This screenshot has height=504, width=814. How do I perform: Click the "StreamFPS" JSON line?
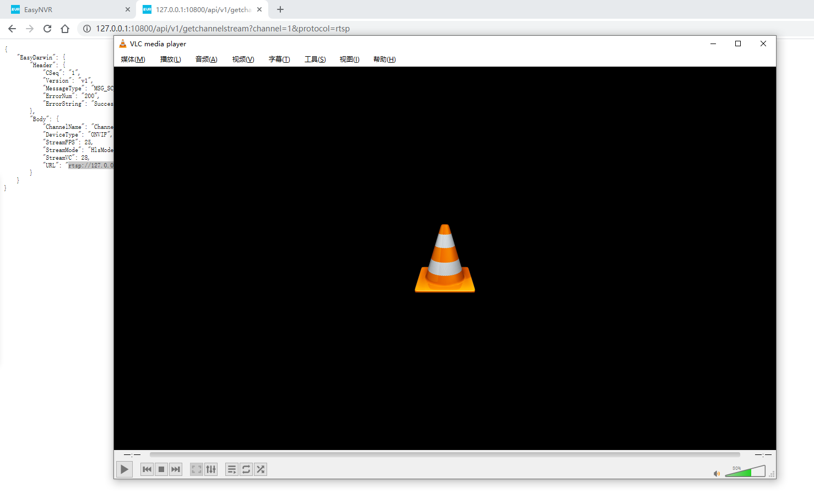68,142
